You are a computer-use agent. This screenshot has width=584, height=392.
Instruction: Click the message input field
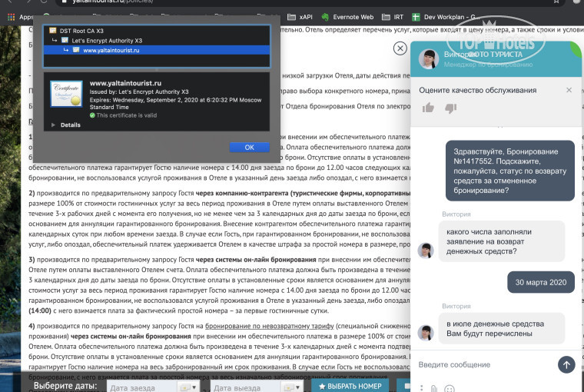pyautogui.click(x=484, y=364)
